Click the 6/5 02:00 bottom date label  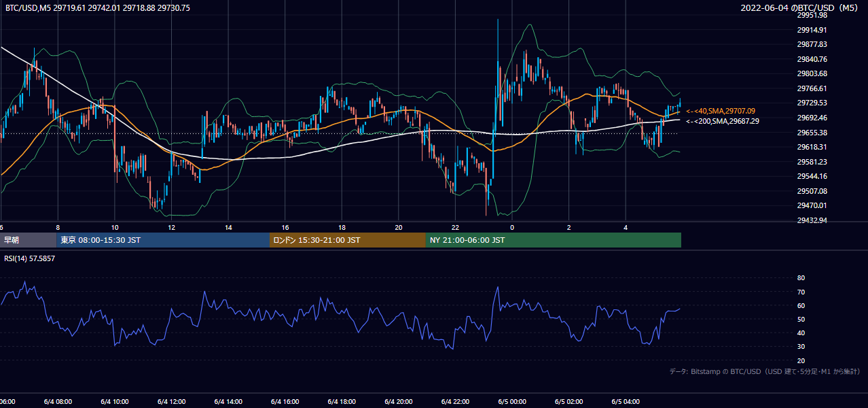click(568, 402)
